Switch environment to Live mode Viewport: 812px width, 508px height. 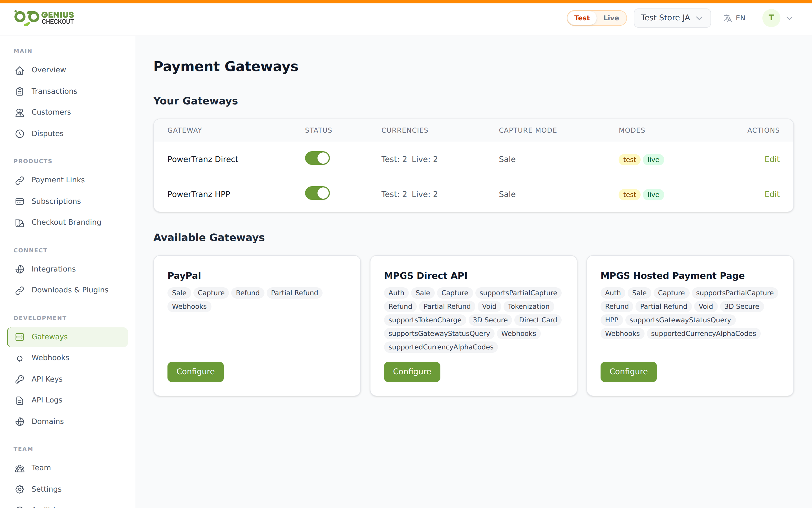tap(611, 18)
